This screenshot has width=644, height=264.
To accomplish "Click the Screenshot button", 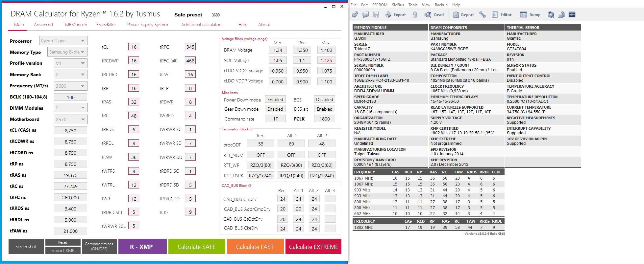I will pyautogui.click(x=26, y=246).
